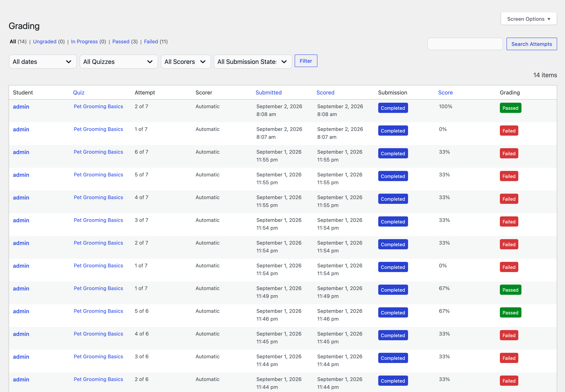Click Passed badge in the 11:49 pm row
Viewport: 565px width, 392px height.
(x=510, y=290)
